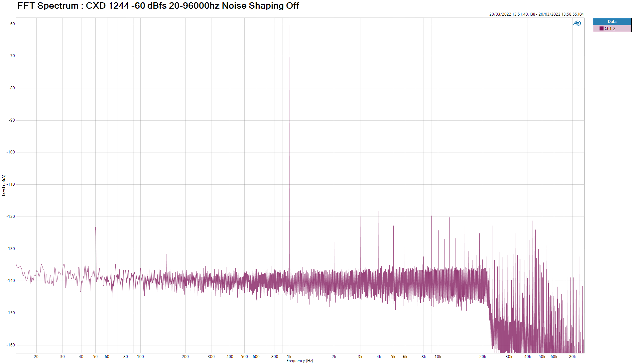Click the 20k tick label on frequency axis
The image size is (633, 364).
(482, 357)
